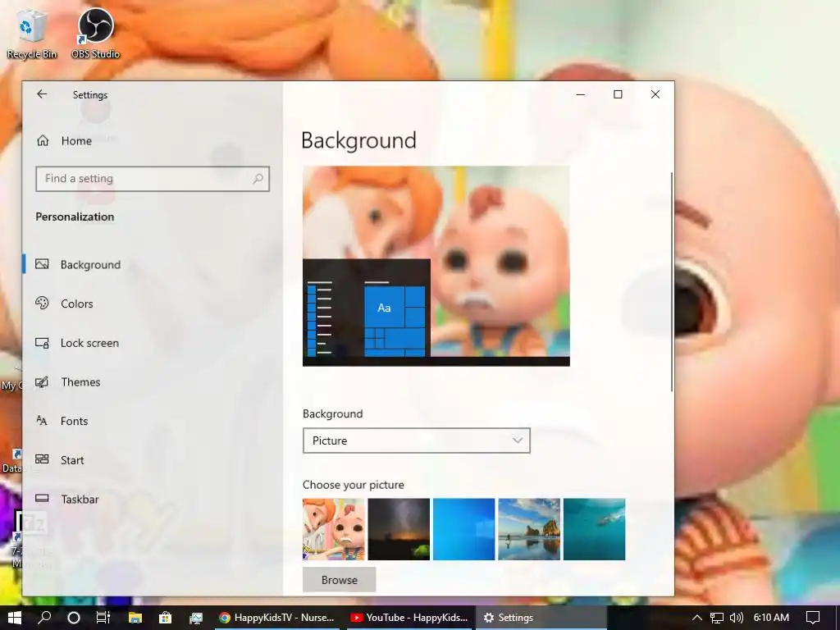Minimize the Settings window

tap(580, 94)
